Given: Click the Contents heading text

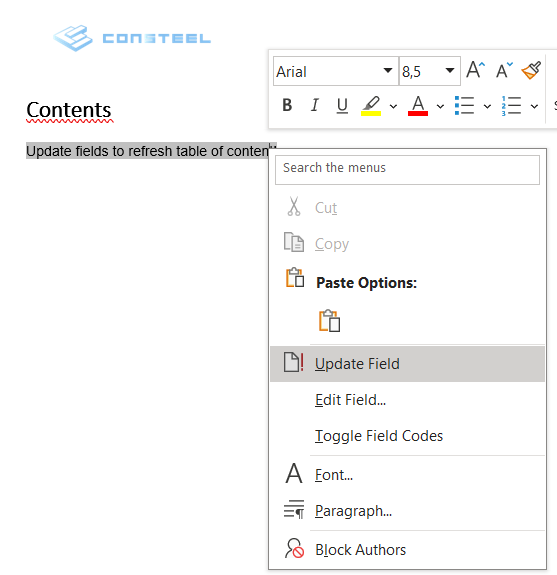Looking at the screenshot, I should 69,110.
